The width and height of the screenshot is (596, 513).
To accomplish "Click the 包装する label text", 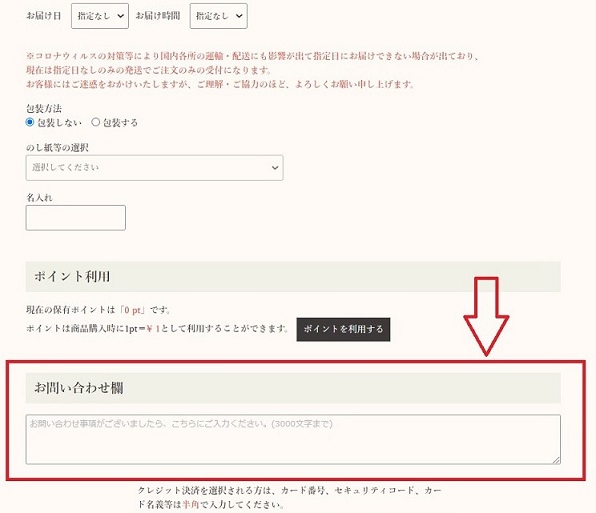I will (x=120, y=122).
